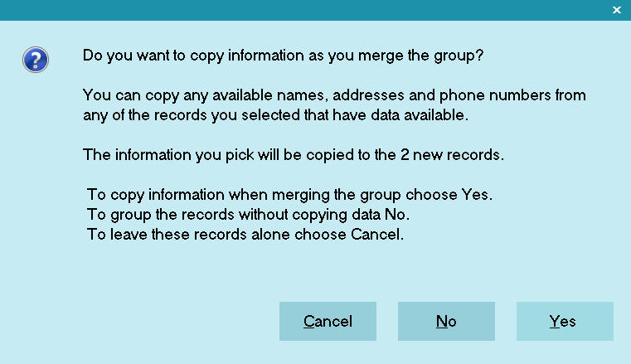Click the heading "Do you want to copy information"
Viewport: 631px width, 364px height.
[195, 55]
